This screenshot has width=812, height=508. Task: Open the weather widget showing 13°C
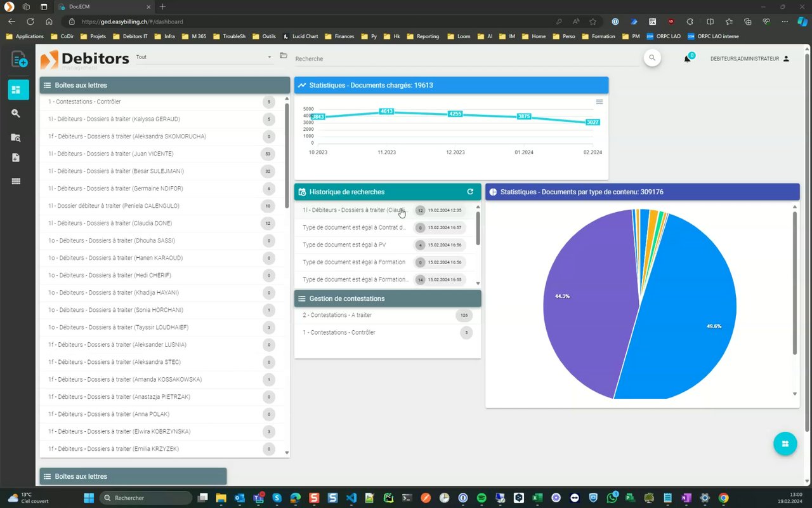[x=29, y=498]
